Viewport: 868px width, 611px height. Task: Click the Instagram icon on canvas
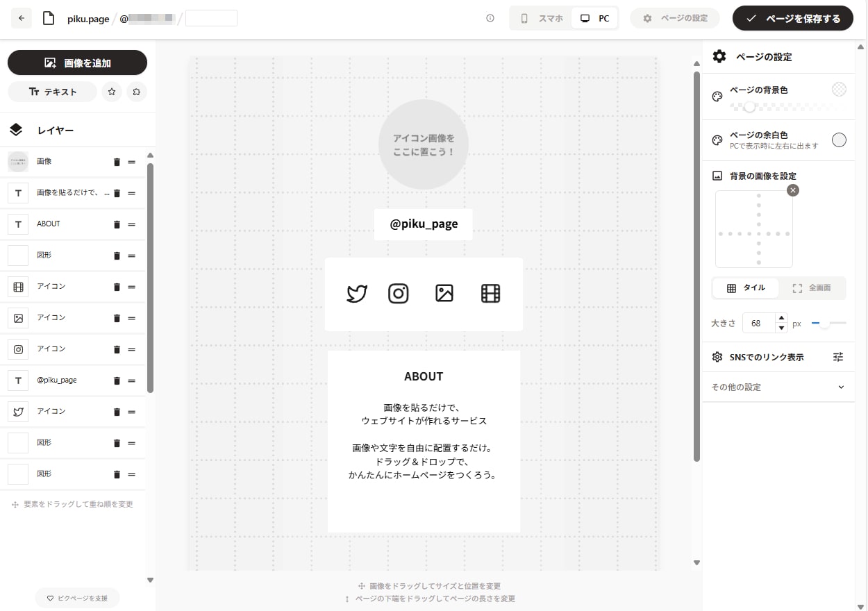click(x=399, y=294)
